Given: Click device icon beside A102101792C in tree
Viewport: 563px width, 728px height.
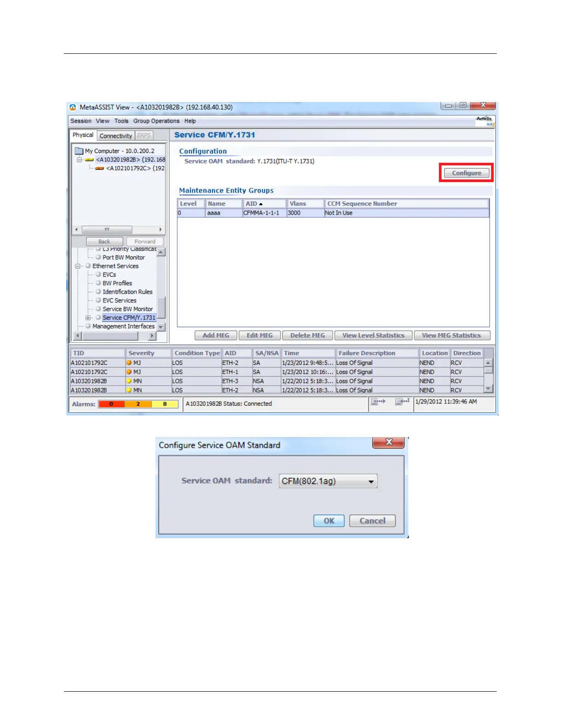Looking at the screenshot, I should [99, 168].
